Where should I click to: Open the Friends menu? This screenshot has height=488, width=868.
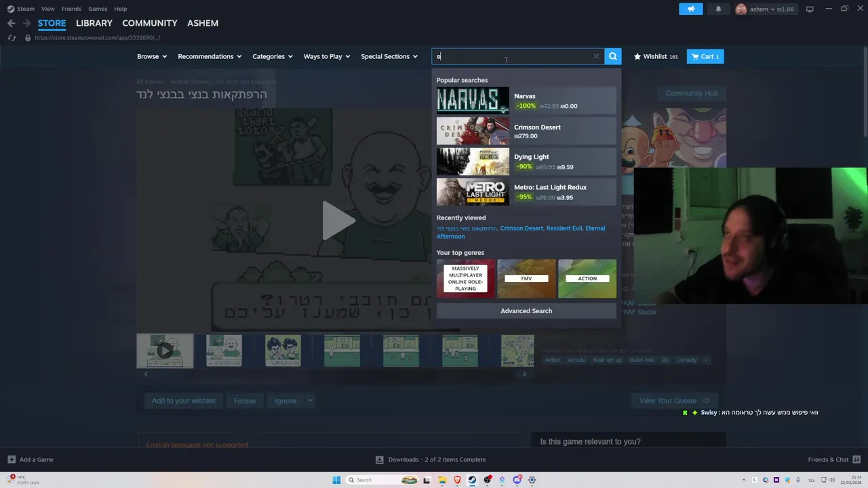[x=71, y=9]
